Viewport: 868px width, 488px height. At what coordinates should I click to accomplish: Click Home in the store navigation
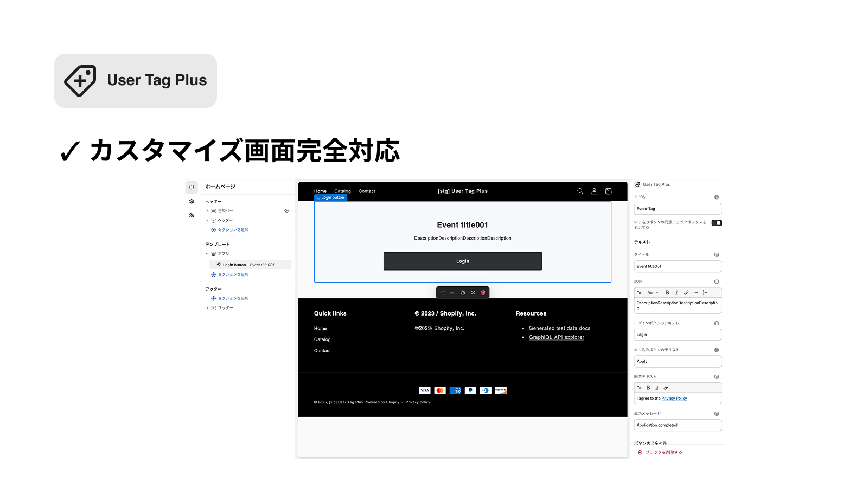(x=320, y=191)
